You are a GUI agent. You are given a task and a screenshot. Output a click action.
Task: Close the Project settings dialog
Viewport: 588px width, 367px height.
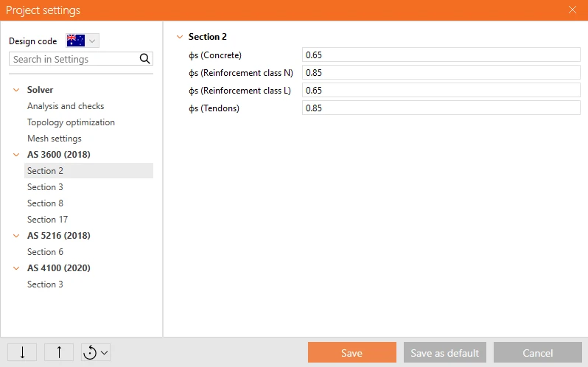click(x=573, y=10)
